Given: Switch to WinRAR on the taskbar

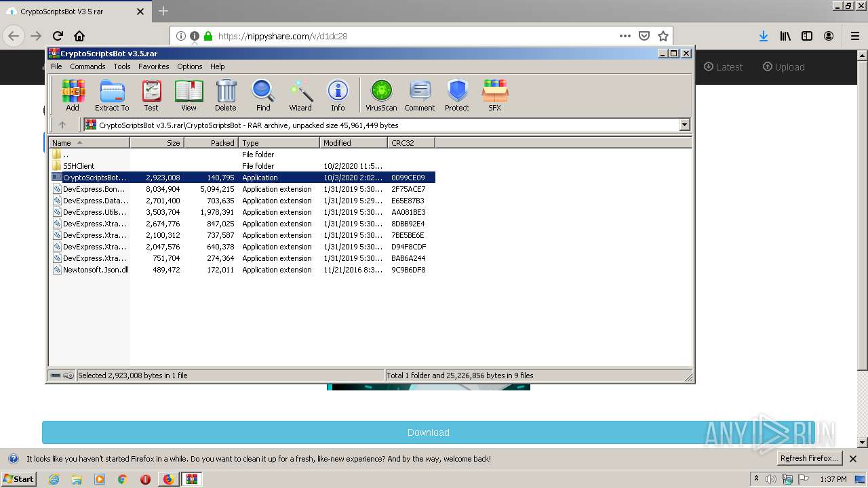Looking at the screenshot, I should click(x=192, y=479).
